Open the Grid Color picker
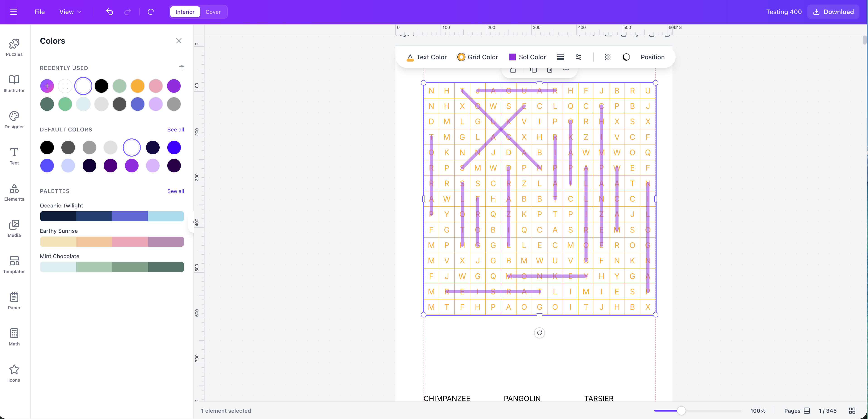 click(x=482, y=57)
